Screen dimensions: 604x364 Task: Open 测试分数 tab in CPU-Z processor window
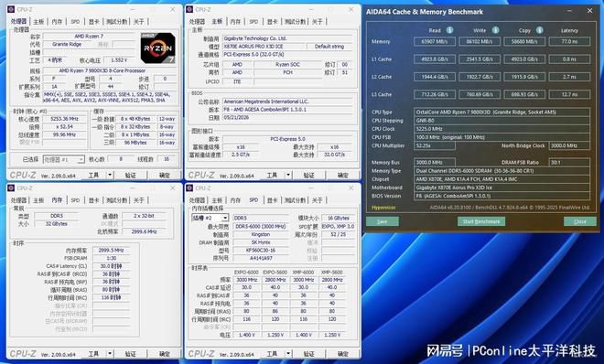(116, 22)
